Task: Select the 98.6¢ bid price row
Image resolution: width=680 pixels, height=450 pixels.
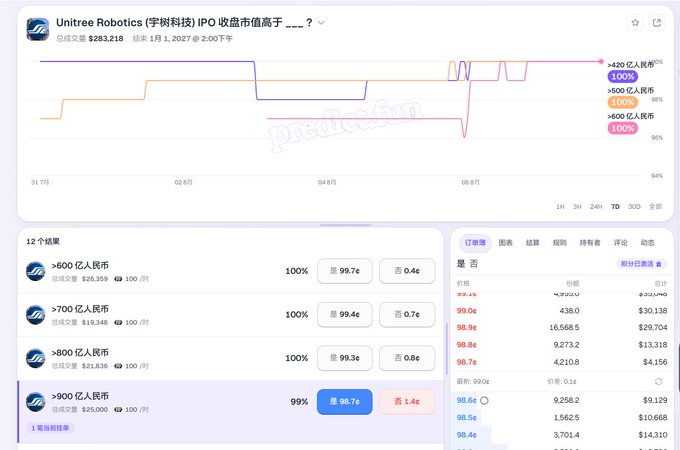Action: (562, 401)
